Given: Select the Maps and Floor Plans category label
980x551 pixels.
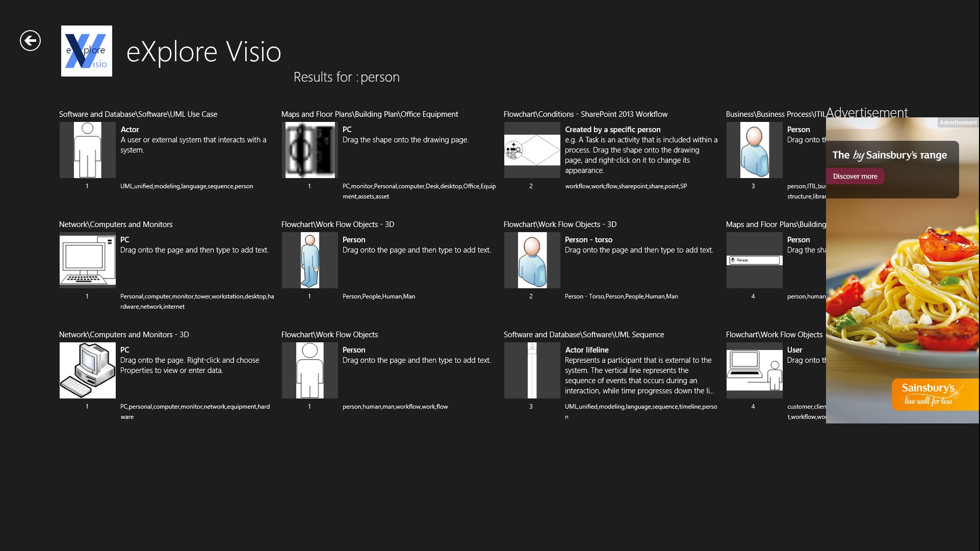Looking at the screenshot, I should pyautogui.click(x=370, y=113).
